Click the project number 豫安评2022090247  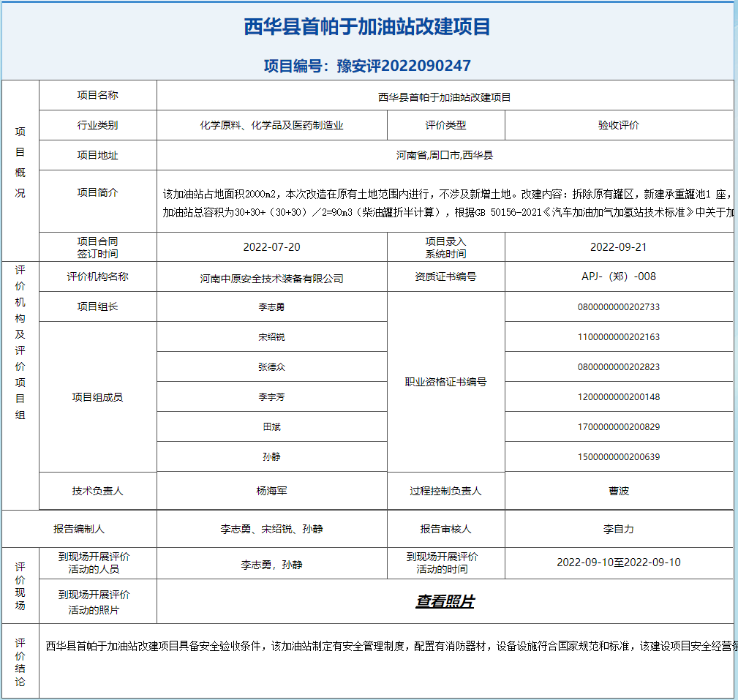(367, 66)
